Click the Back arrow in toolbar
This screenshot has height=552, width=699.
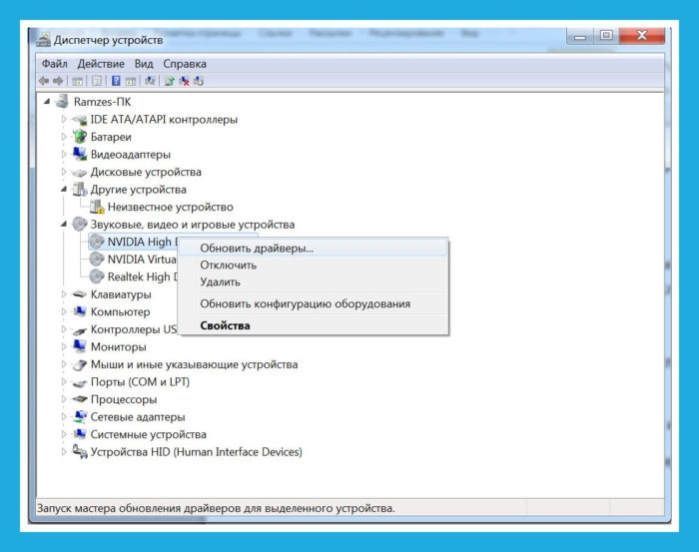pos(44,81)
